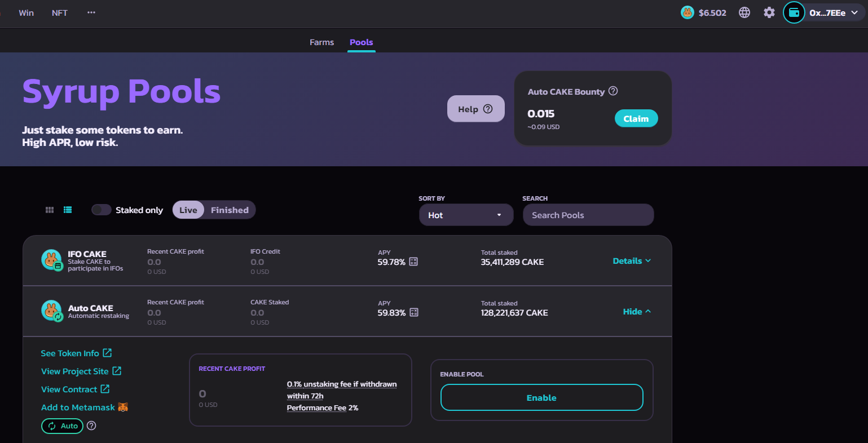Select the Live pools toggle
Screen dimensions: 868x443
tap(188, 210)
